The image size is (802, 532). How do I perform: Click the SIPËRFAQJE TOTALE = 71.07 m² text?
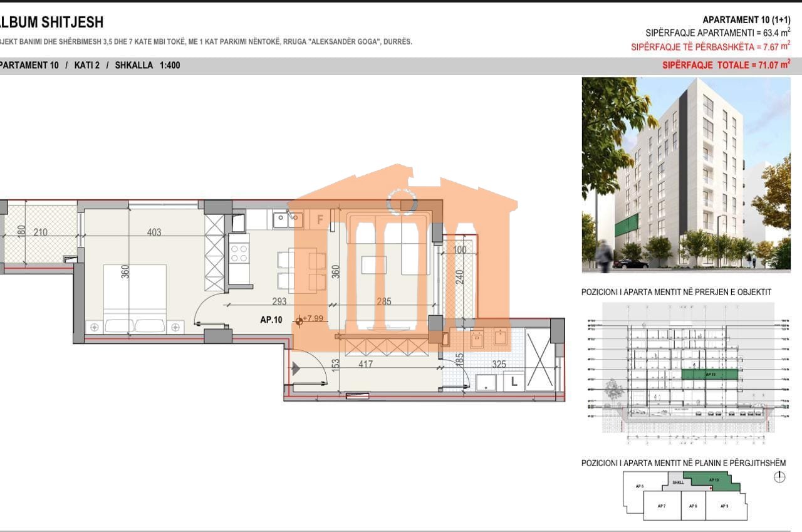point(726,64)
